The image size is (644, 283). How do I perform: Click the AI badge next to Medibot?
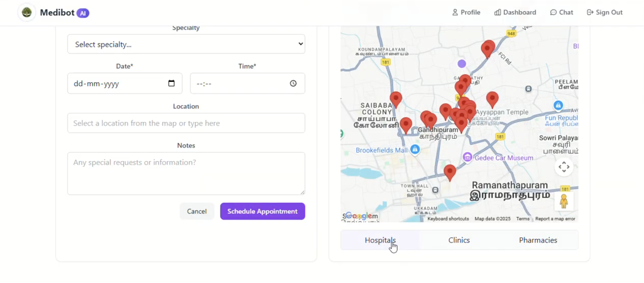[83, 13]
